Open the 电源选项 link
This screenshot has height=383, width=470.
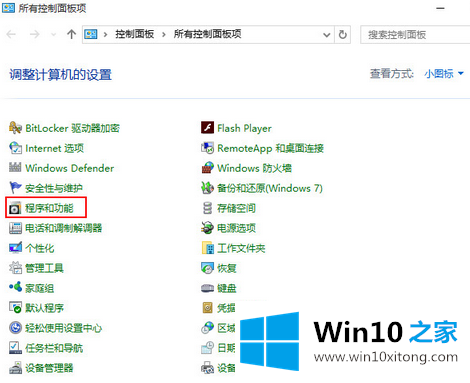pos(236,228)
